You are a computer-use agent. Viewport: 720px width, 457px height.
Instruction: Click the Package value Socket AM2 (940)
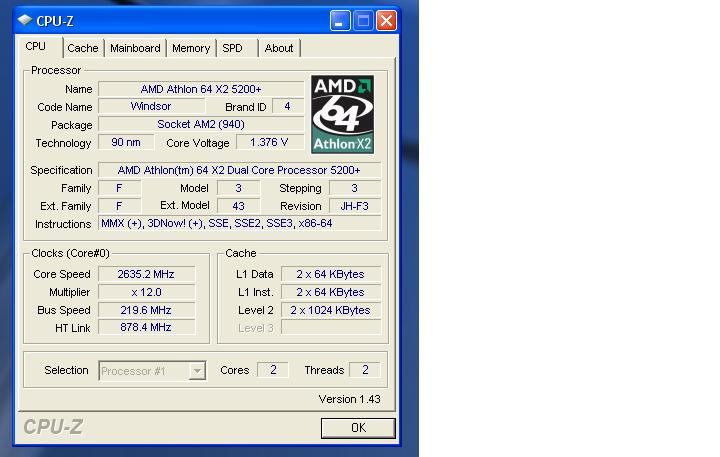(201, 124)
